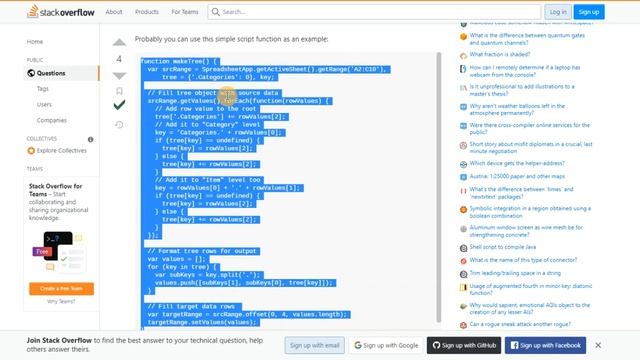Click Sign up with GitHub button
The height and width of the screenshot is (360, 640).
click(x=464, y=345)
